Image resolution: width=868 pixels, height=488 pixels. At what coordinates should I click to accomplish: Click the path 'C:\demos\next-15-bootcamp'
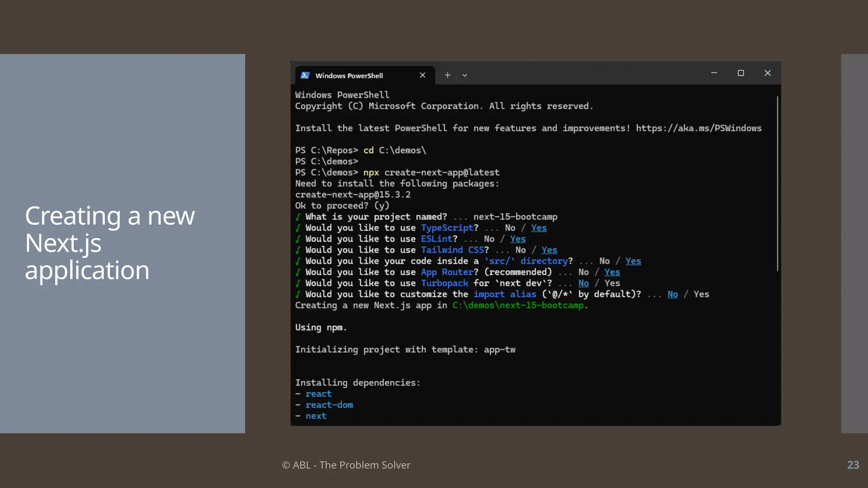(x=518, y=305)
